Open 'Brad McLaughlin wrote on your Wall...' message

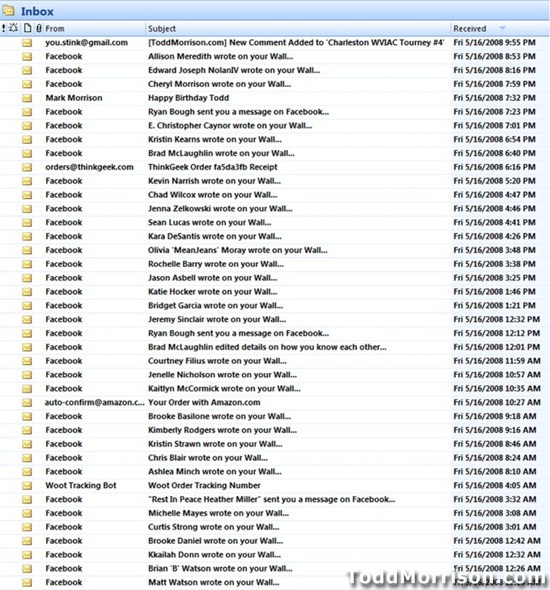pos(221,153)
